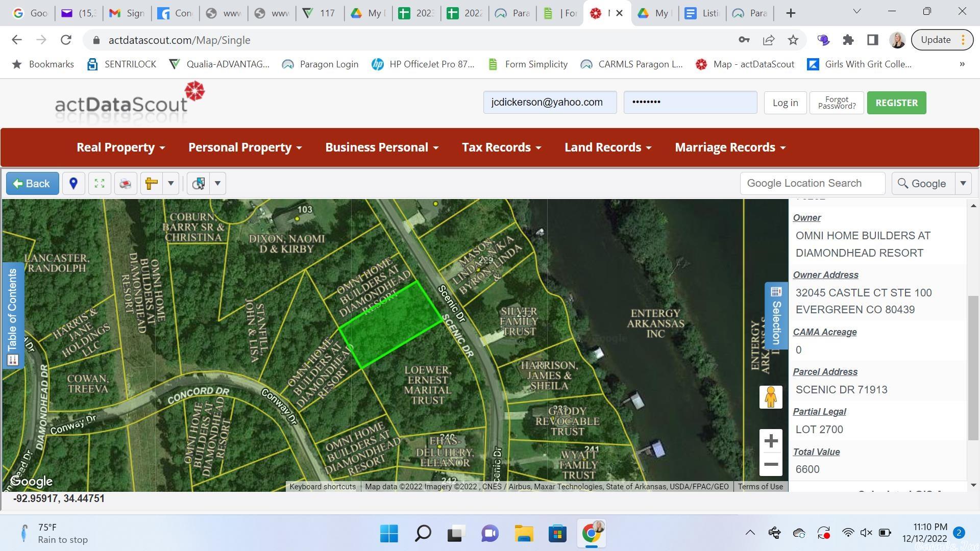Open the Business Personal menu
980x551 pixels.
(x=382, y=147)
